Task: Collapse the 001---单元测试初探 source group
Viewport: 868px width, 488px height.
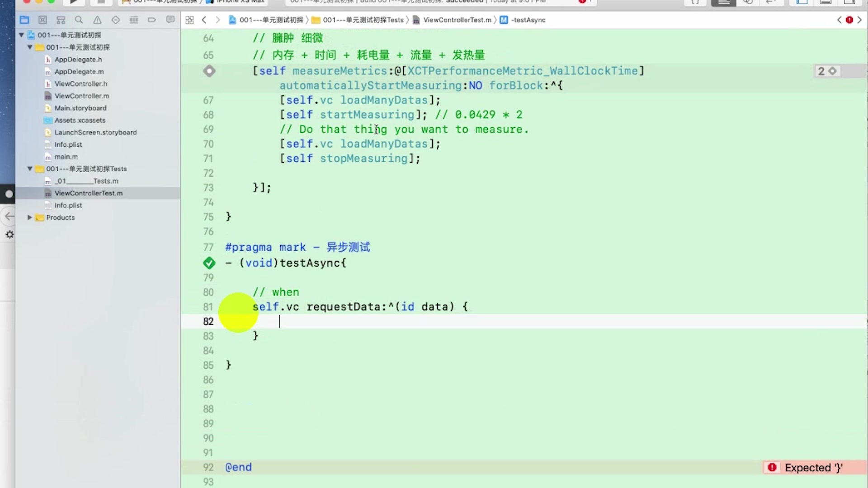Action: [x=30, y=47]
